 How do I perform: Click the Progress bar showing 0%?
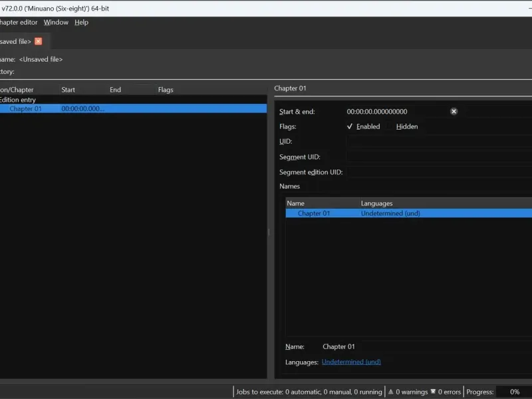pos(515,392)
